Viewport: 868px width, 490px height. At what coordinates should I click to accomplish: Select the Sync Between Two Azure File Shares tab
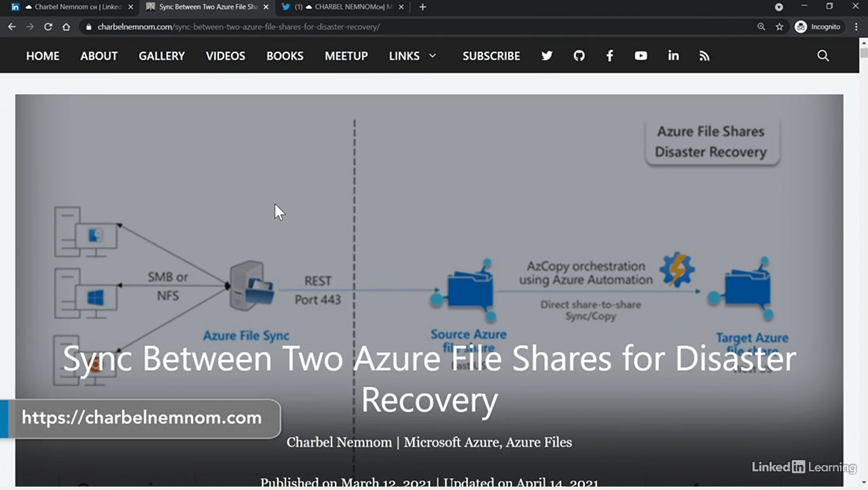[x=207, y=7]
